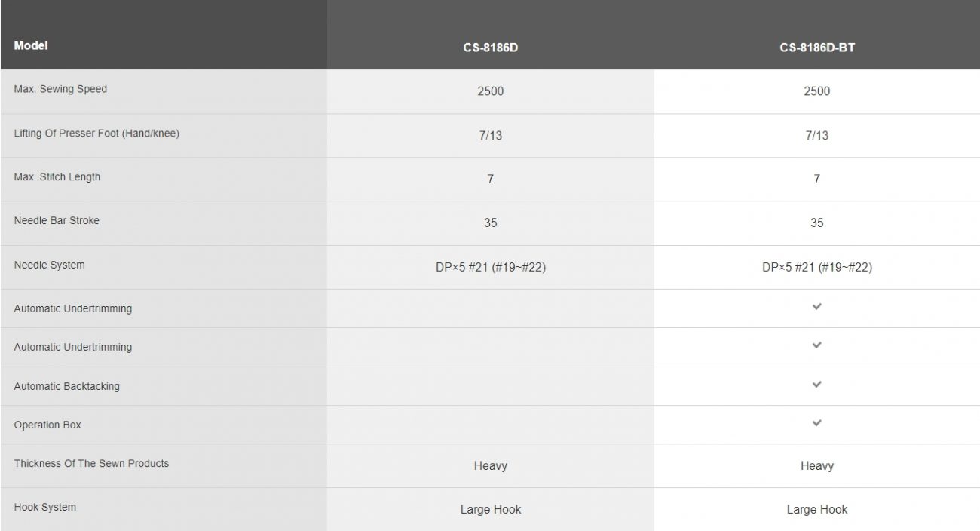This screenshot has height=531, width=980.
Task: Select the Lifting Of Presser Foot label
Action: (96, 134)
